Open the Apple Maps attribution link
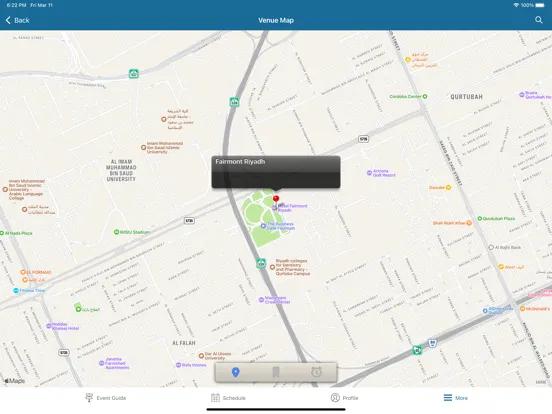The image size is (552, 414). (14, 381)
